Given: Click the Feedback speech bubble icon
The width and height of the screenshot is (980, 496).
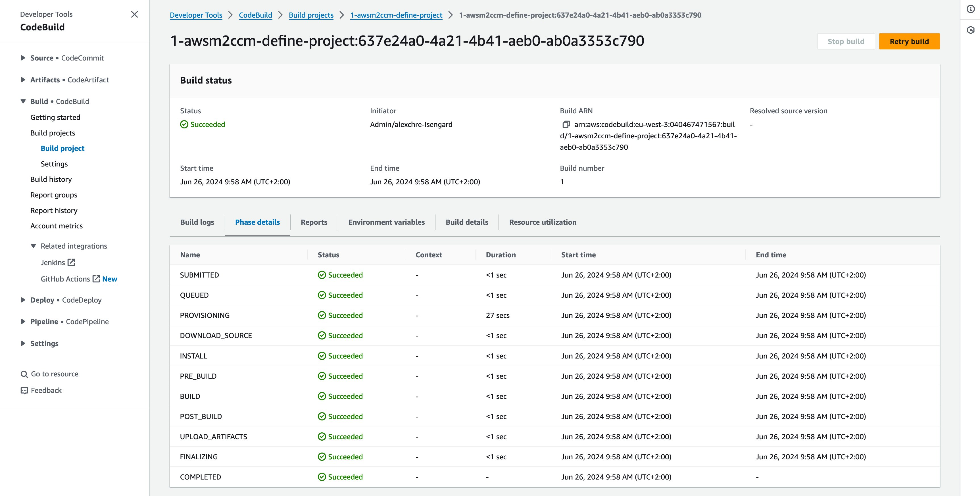Looking at the screenshot, I should (24, 391).
